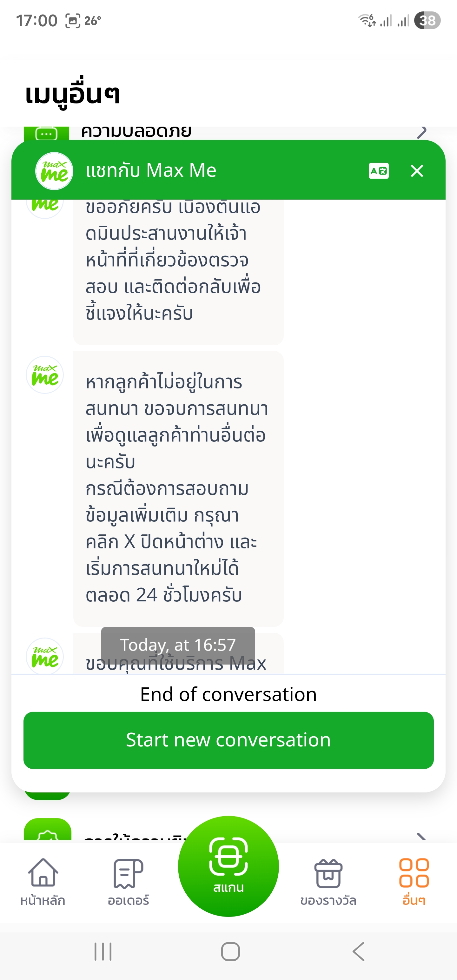
Task: Tap the message about ending the conversation
Action: [178, 488]
